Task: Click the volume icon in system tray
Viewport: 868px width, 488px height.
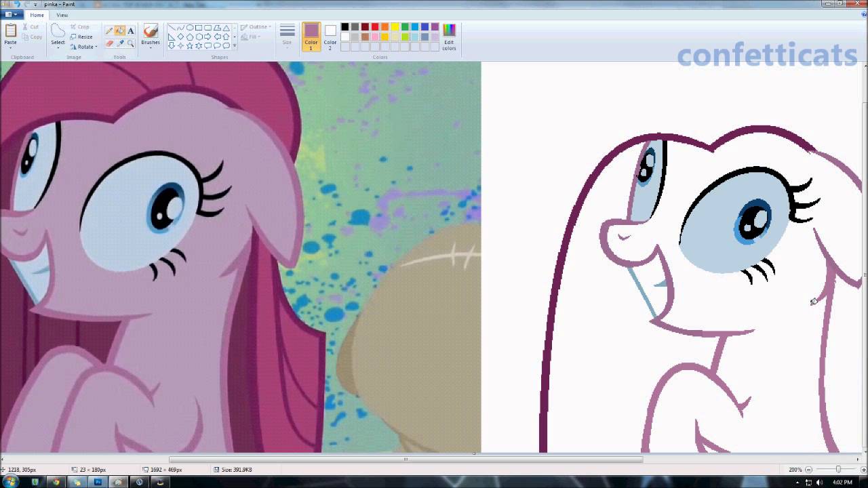Action: [818, 483]
